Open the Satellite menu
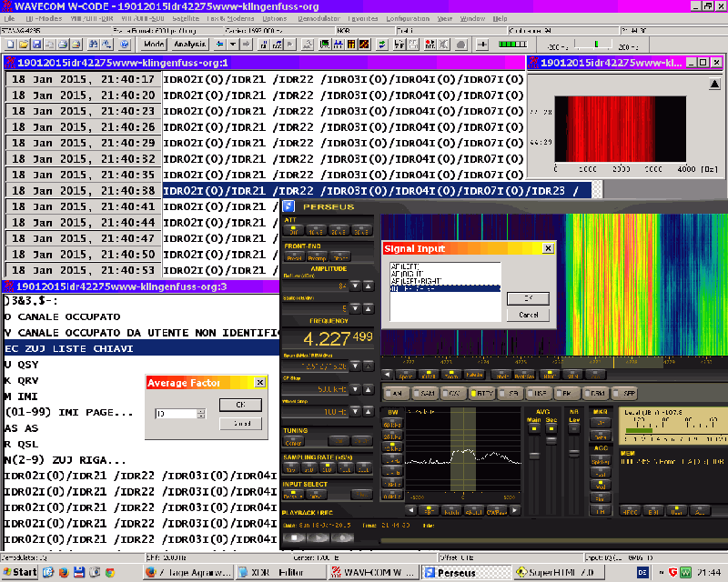Viewport: 728px width, 582px height. [186, 18]
